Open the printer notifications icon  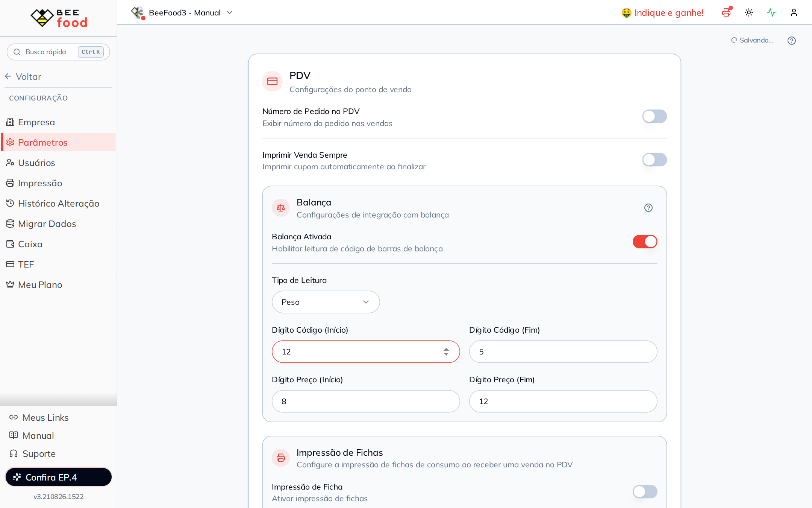tap(727, 12)
